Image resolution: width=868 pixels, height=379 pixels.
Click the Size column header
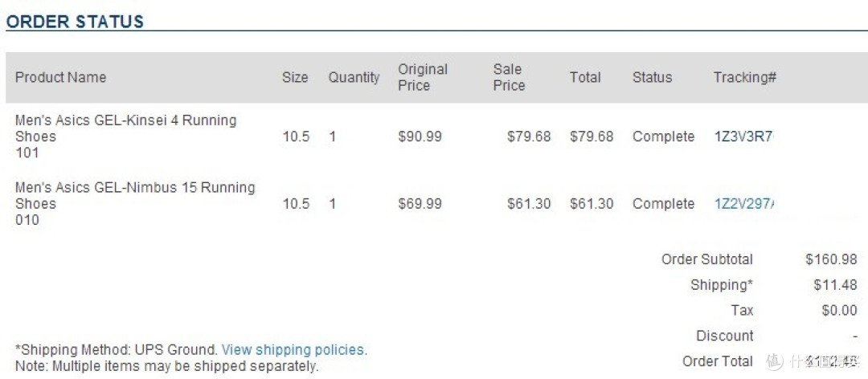[x=295, y=77]
